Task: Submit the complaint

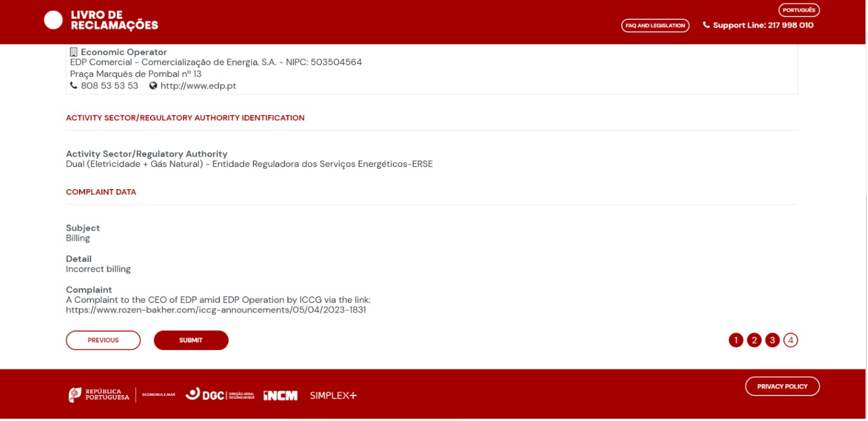Action: click(x=191, y=340)
